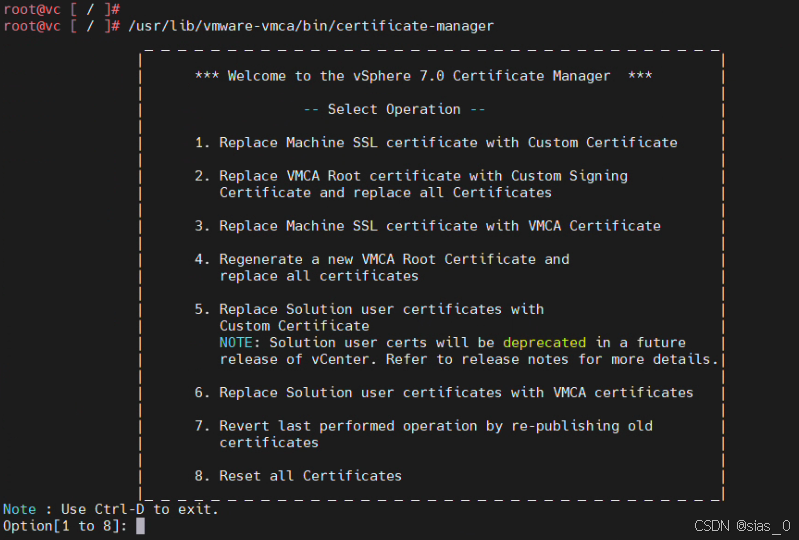
Task: Select option 7 Revert last performed operation
Action: (423, 426)
